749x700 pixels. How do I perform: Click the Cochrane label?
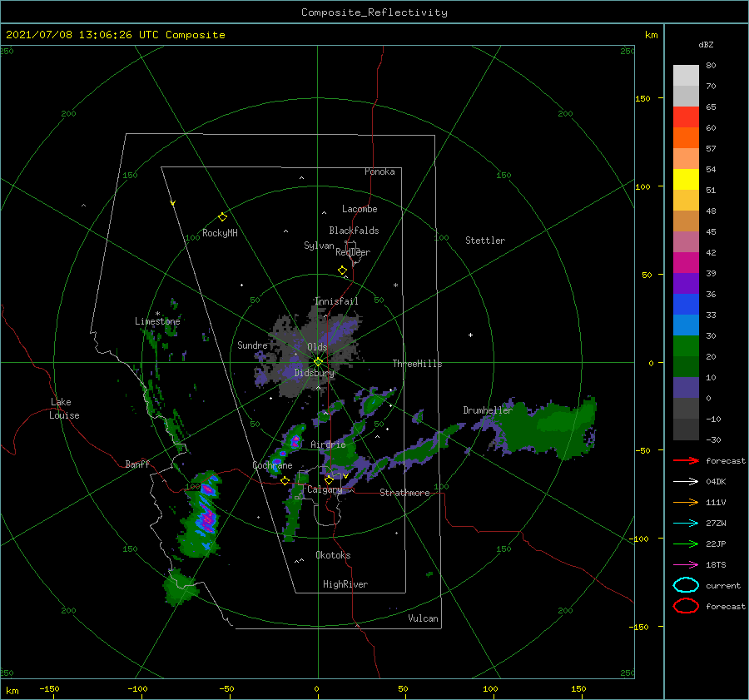point(272,465)
